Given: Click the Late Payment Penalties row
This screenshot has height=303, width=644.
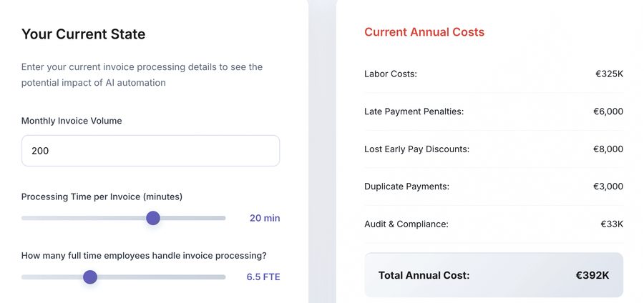Looking at the screenshot, I should click(494, 111).
